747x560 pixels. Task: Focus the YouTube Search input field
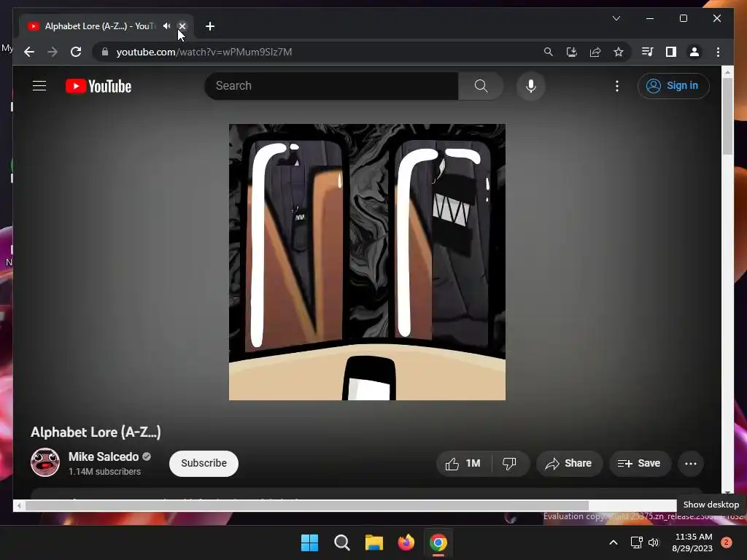coord(332,86)
